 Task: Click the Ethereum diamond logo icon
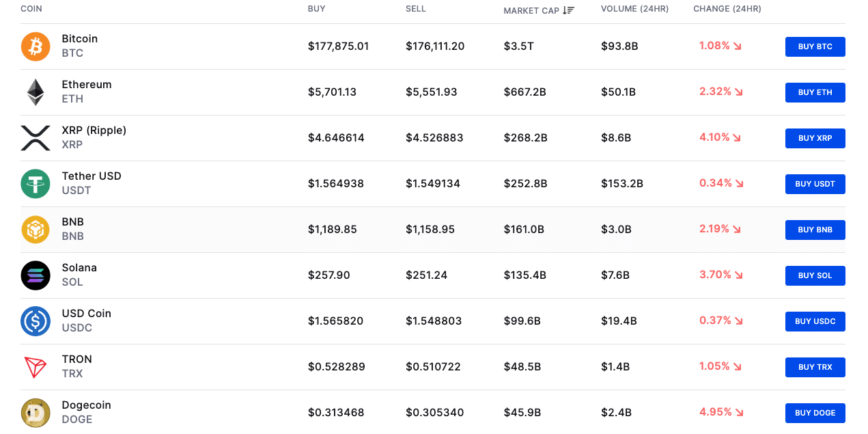(36, 92)
